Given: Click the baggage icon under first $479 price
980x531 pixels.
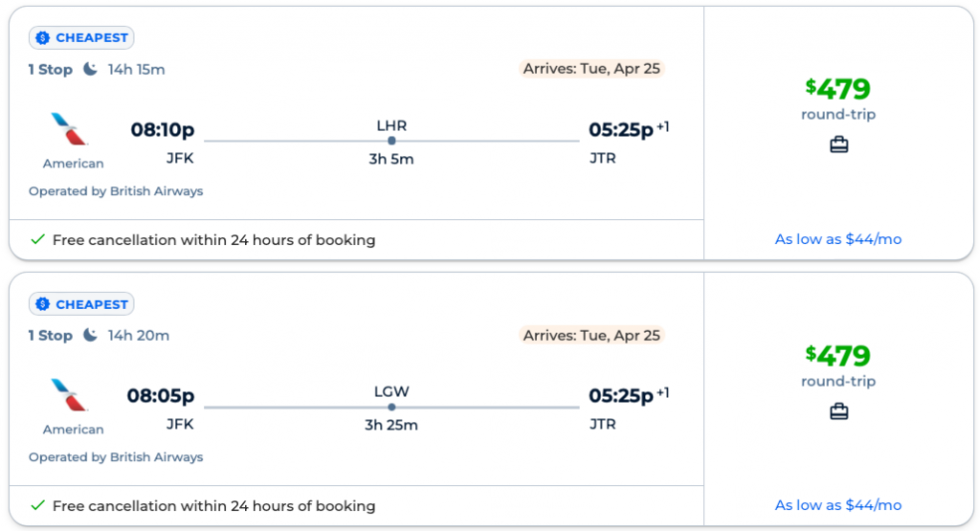Looking at the screenshot, I should click(838, 145).
